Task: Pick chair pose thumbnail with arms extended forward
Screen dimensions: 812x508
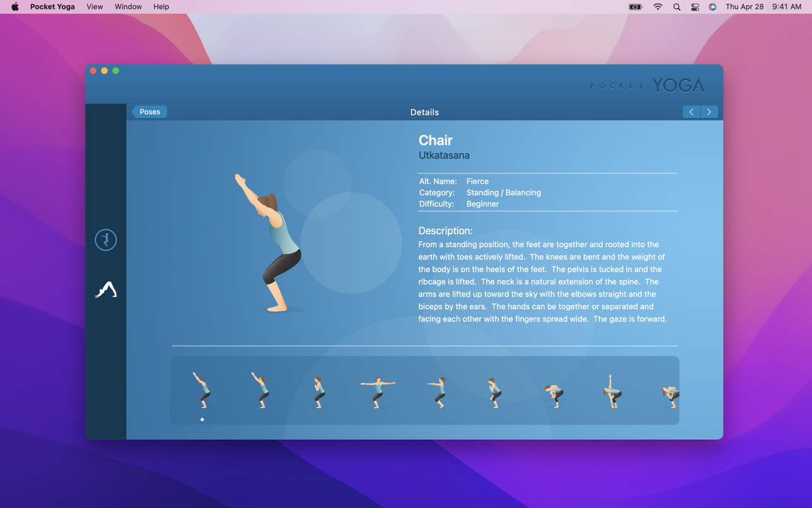Action: (436, 392)
